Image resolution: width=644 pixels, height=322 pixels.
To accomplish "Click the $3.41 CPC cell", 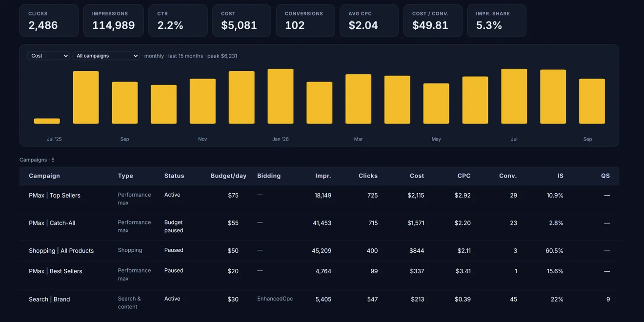I will click(x=463, y=271).
